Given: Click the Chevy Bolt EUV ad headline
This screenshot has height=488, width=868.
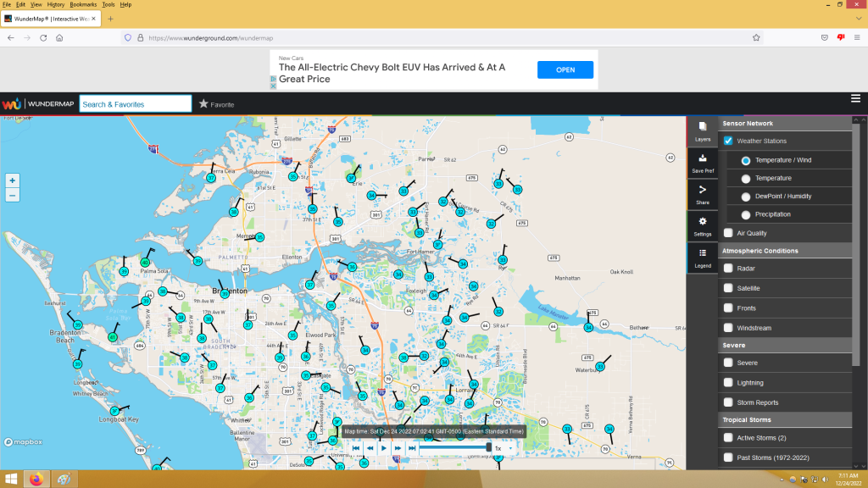Looking at the screenshot, I should 392,73.
